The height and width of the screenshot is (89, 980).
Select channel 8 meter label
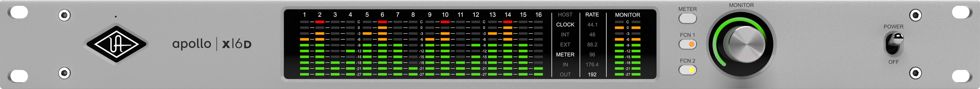pos(413,15)
